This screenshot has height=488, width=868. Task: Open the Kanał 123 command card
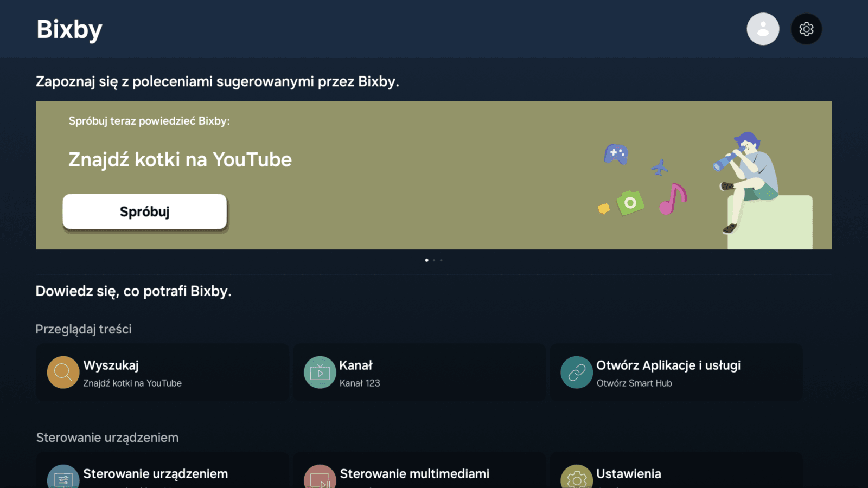[x=419, y=373]
